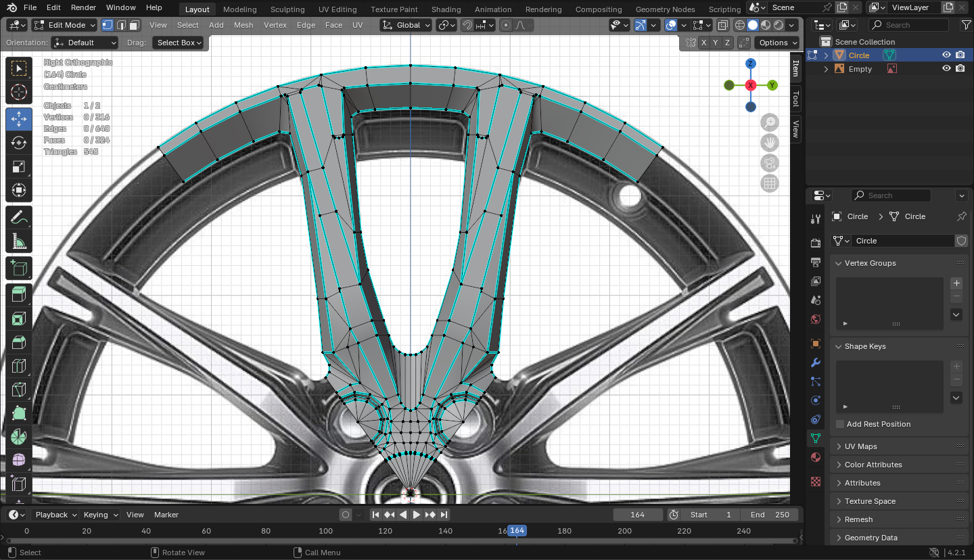The image size is (974, 560).
Task: Activate the Inset Faces tool
Action: 19,319
